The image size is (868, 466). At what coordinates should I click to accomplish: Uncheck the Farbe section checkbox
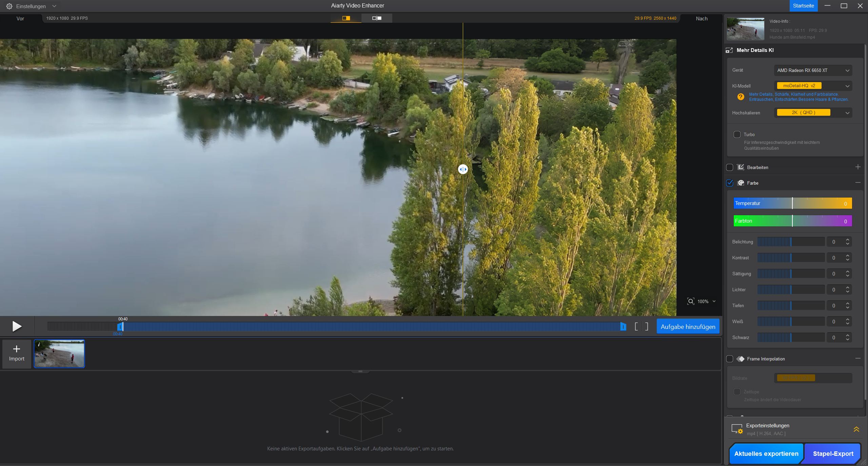[730, 183]
